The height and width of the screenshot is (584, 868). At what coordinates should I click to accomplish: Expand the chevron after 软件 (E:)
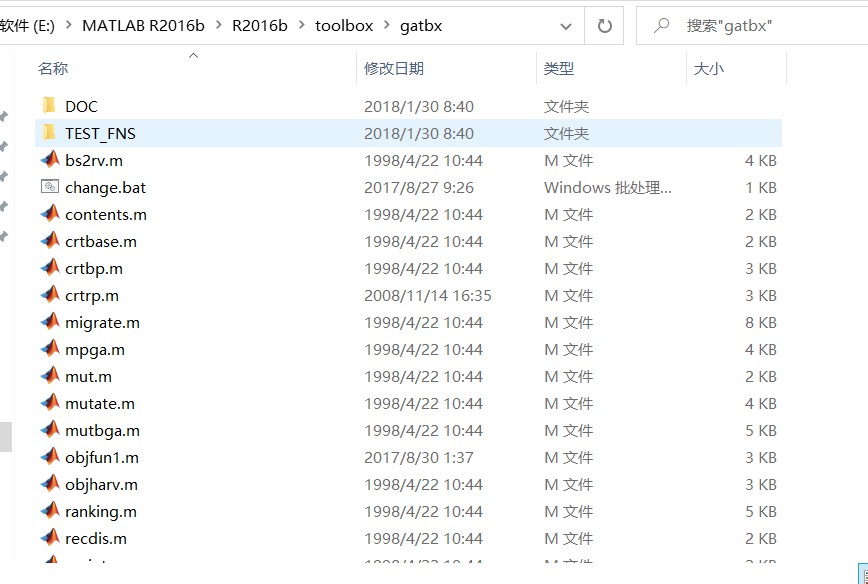pyautogui.click(x=69, y=25)
